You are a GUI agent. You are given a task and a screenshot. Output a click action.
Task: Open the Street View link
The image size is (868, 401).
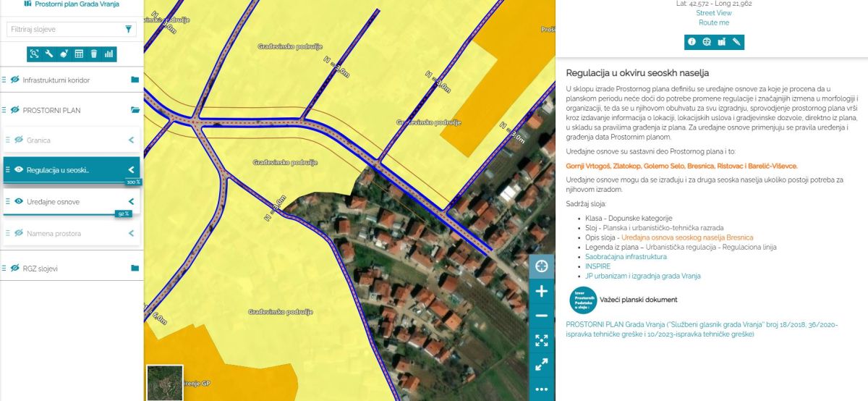coord(713,13)
